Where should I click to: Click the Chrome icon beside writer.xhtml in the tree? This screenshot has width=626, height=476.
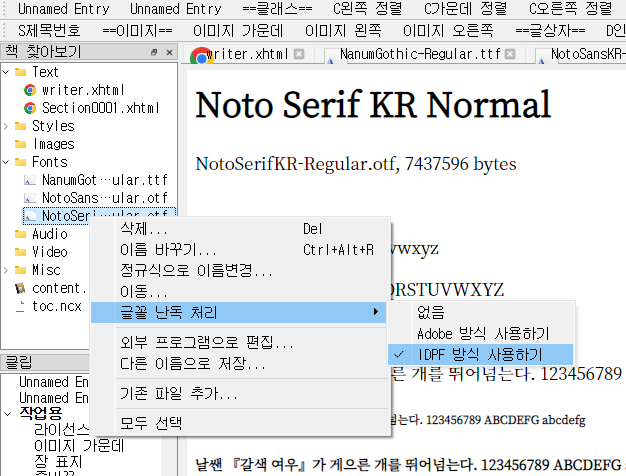coord(30,90)
